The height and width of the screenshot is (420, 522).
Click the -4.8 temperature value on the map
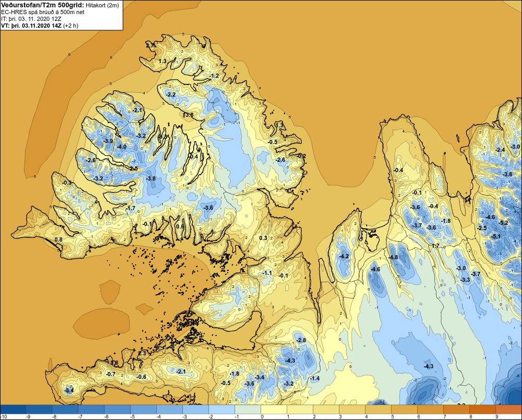point(393,257)
